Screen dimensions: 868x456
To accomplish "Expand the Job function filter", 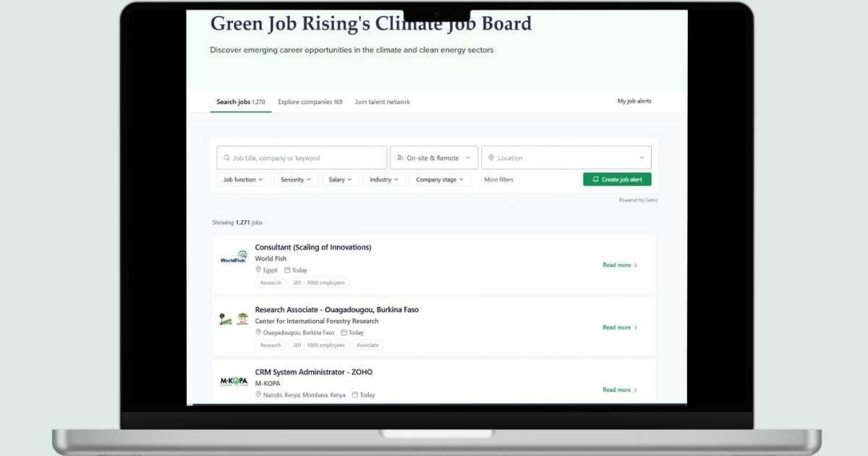I will [x=243, y=180].
